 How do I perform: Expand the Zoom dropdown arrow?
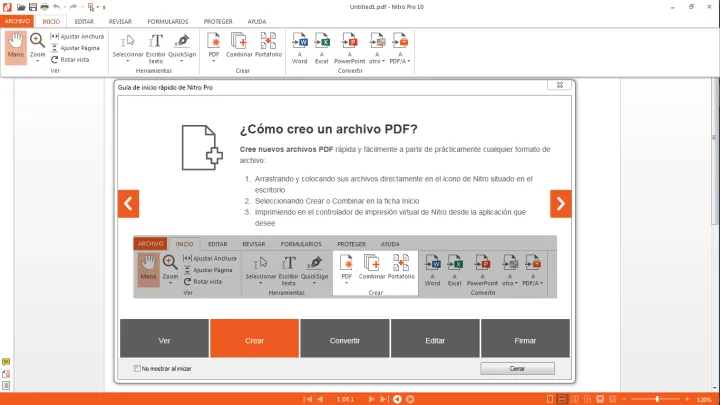pyautogui.click(x=37, y=61)
